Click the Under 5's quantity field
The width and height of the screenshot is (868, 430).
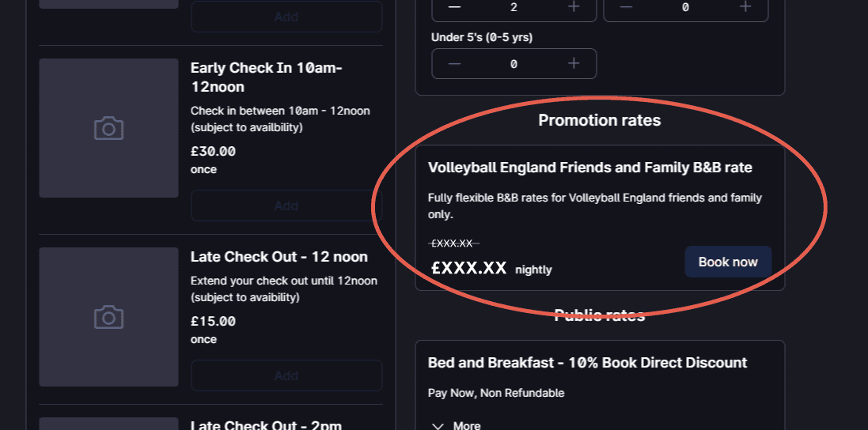coord(514,64)
